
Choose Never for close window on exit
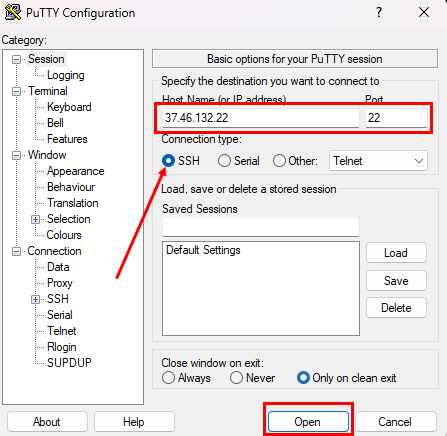click(236, 378)
